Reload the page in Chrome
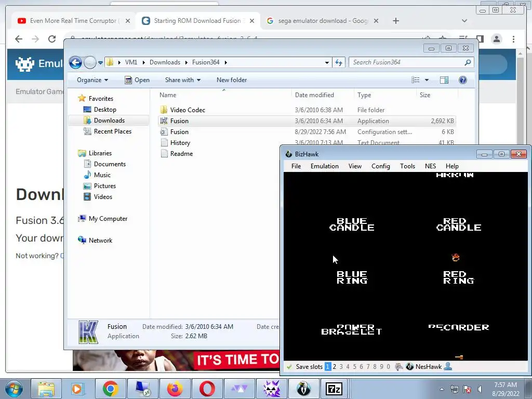532x399 pixels. 52,39
